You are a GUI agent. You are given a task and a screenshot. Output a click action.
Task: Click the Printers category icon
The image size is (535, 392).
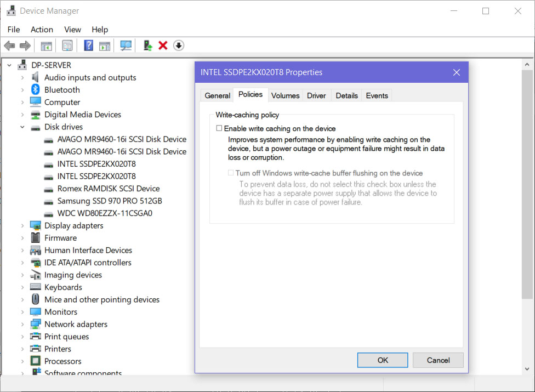36,348
